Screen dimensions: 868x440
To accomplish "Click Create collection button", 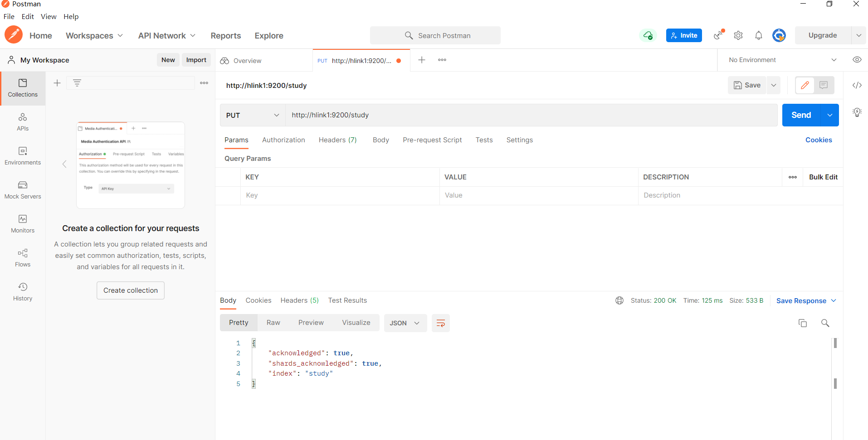I will pyautogui.click(x=130, y=290).
